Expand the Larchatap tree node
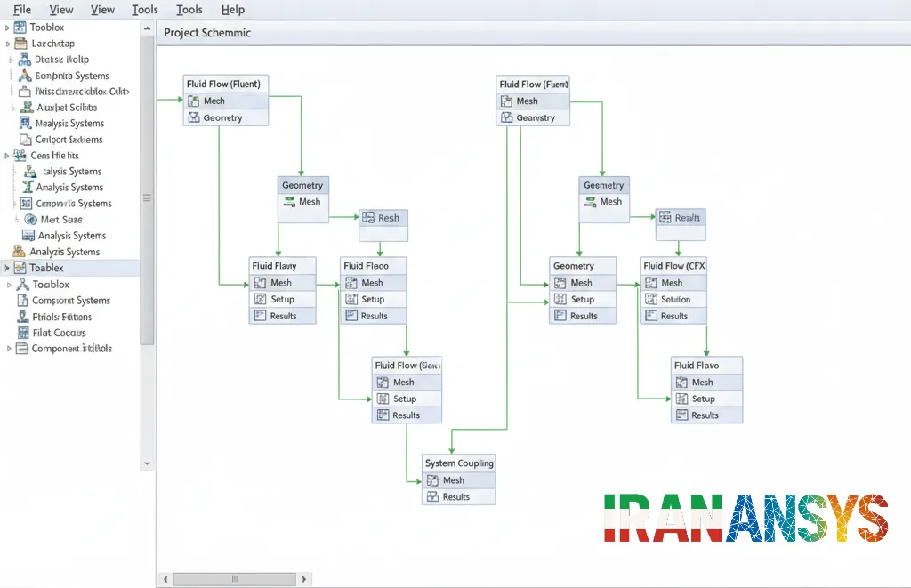911x588 pixels. (x=7, y=44)
